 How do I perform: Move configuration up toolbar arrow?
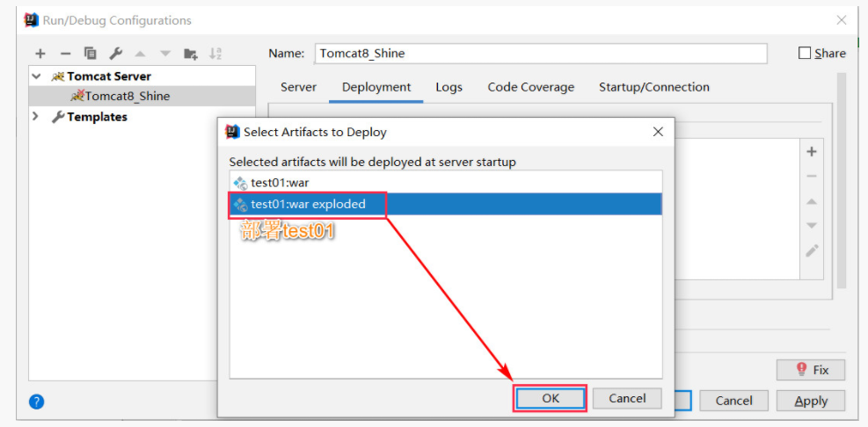click(140, 54)
